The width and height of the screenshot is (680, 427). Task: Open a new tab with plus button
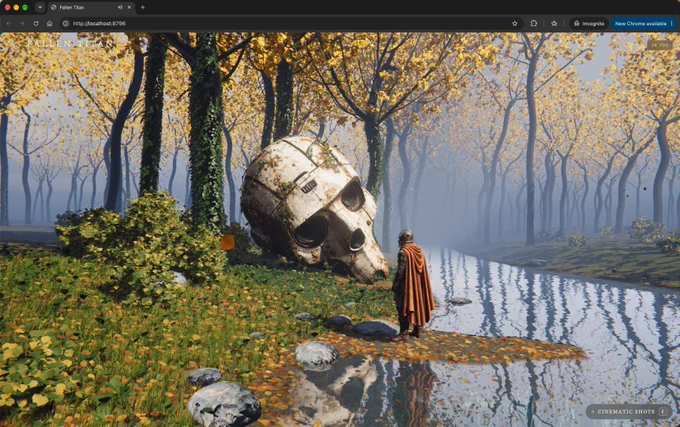point(143,7)
